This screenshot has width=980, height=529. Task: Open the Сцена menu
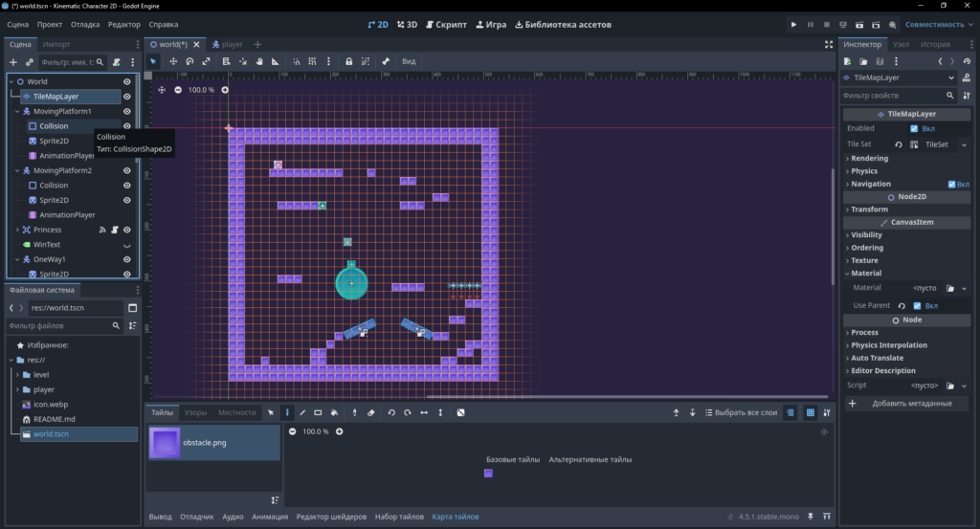17,24
